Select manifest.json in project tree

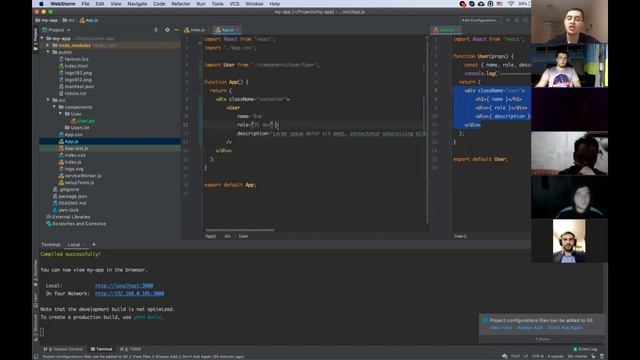point(76,87)
